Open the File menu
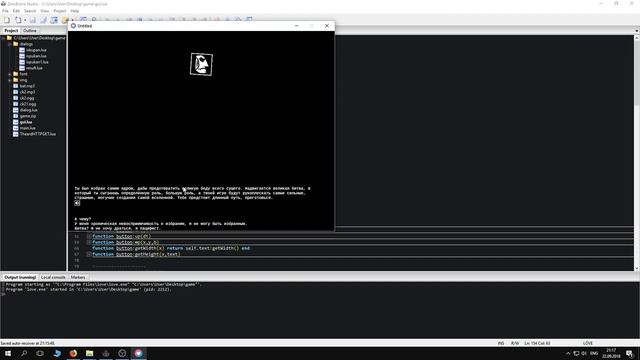Viewport: 640px width, 360px height. pos(5,11)
